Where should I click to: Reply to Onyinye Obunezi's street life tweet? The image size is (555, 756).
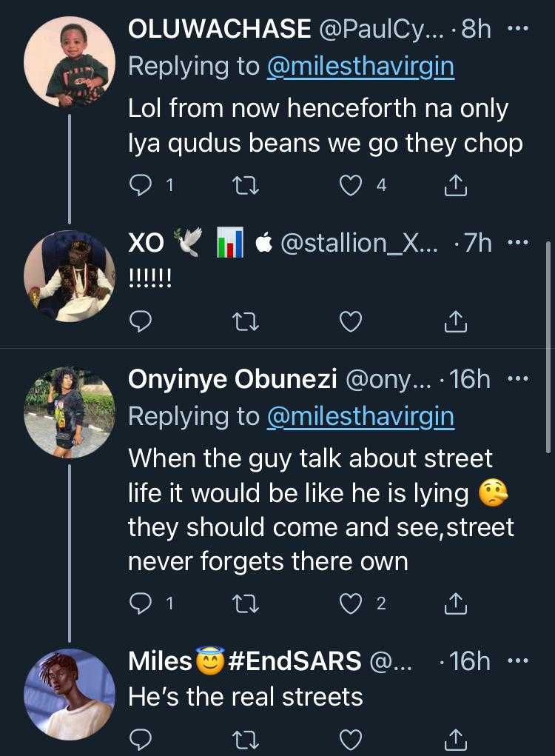pos(141,604)
